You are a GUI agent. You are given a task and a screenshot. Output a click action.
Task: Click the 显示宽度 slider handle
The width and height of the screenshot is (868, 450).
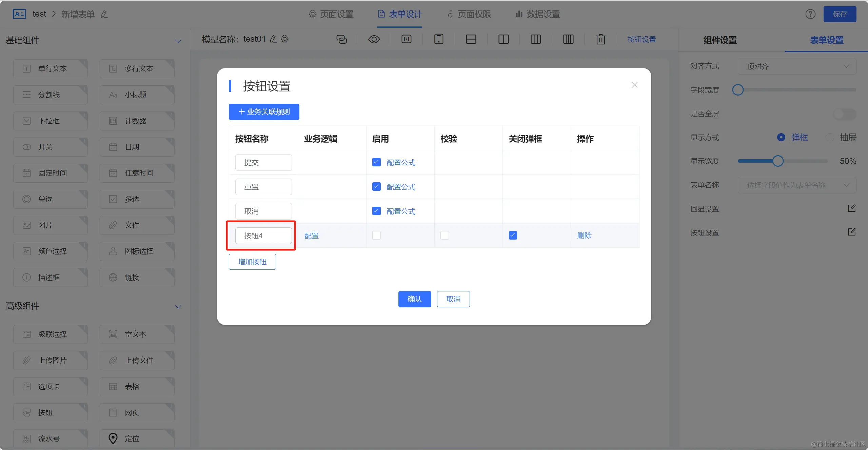[x=778, y=161]
